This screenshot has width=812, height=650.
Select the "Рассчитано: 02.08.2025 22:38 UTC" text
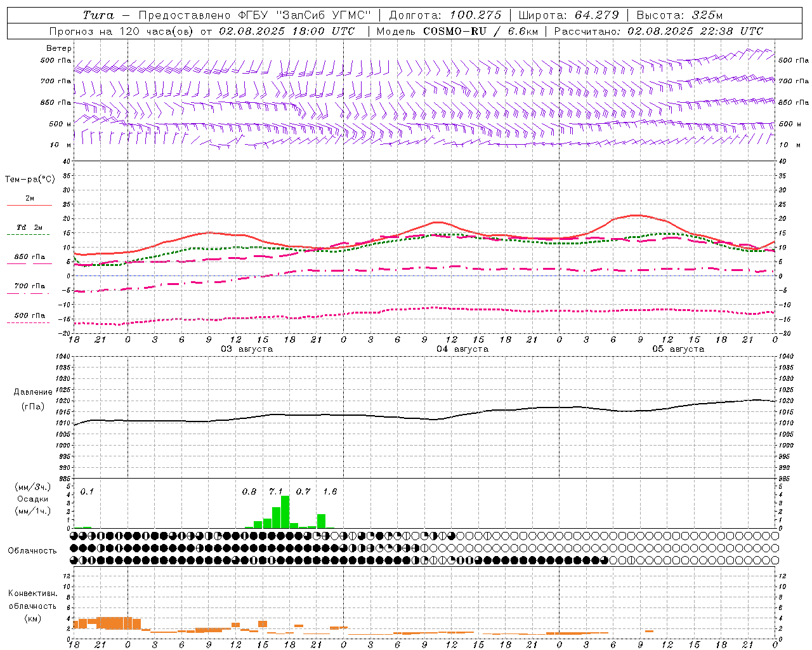click(658, 31)
